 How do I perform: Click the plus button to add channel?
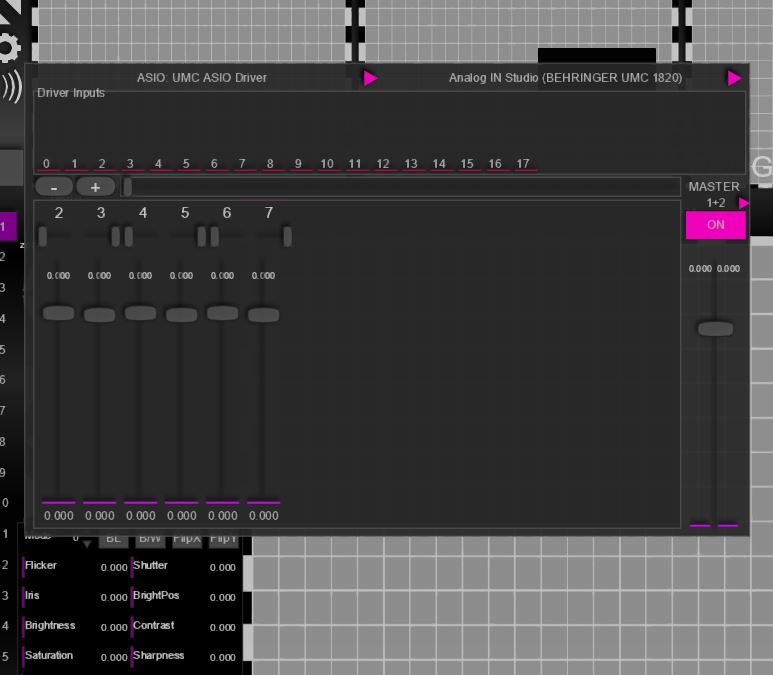point(95,187)
